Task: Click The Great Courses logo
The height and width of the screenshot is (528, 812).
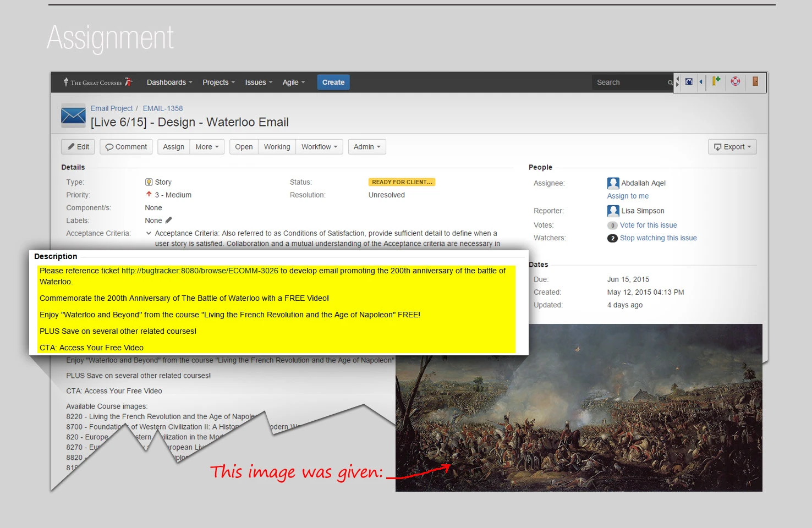Action: click(x=98, y=82)
